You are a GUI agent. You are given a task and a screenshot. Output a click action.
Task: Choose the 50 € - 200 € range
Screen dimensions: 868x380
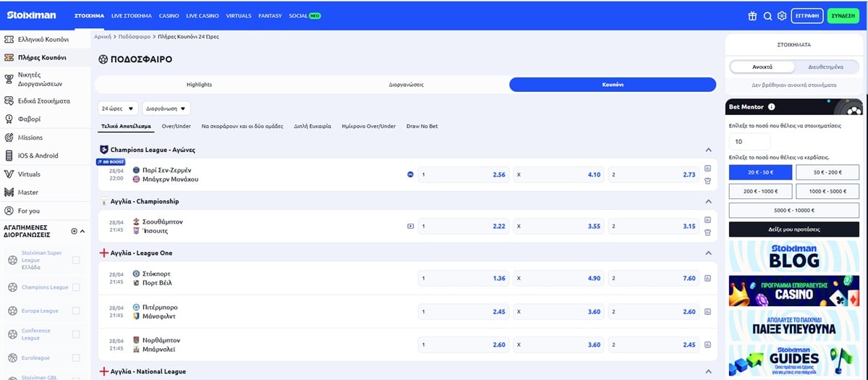coord(827,172)
